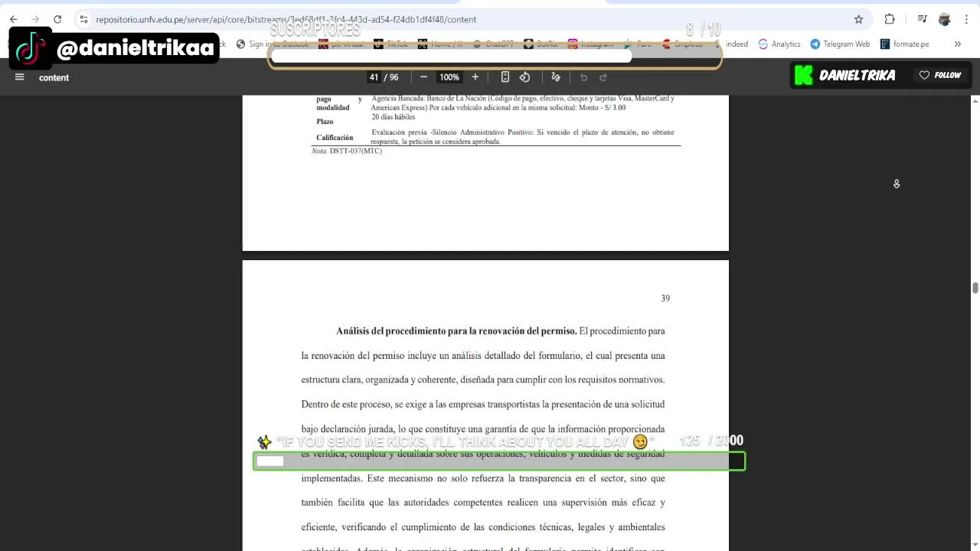980x551 pixels.
Task: Open the indeed bookmark
Action: 737,44
